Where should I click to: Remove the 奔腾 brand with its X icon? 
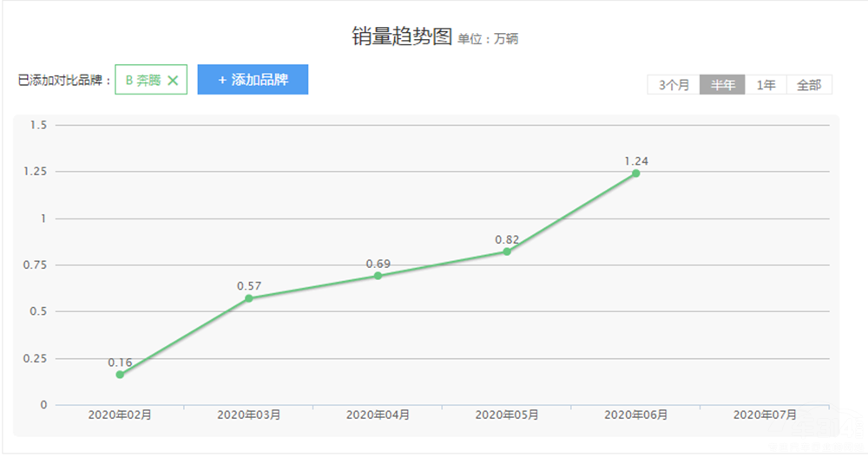click(x=173, y=81)
